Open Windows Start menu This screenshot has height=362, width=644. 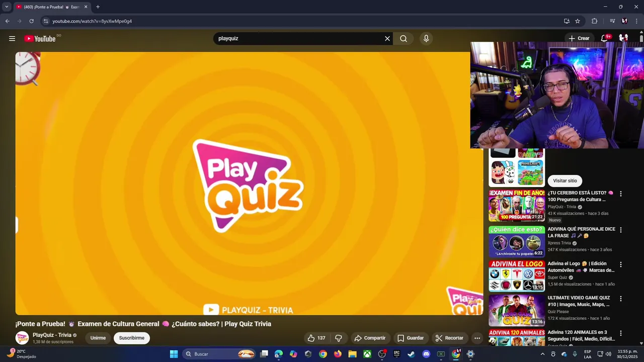[x=174, y=354]
